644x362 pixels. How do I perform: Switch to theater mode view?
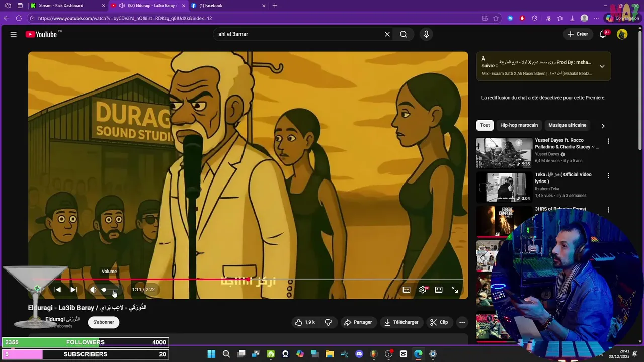click(x=439, y=290)
